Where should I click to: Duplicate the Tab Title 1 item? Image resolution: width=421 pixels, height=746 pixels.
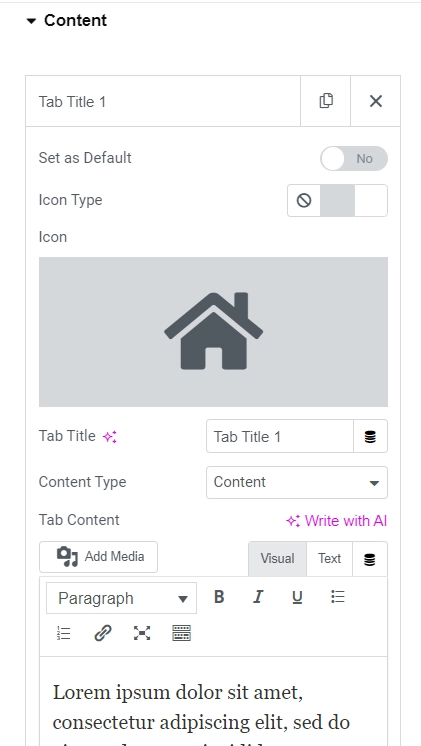coord(326,101)
